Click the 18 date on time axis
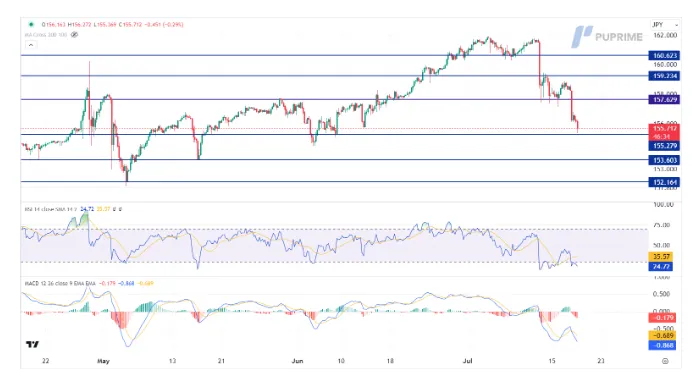The image size is (697, 380). (x=390, y=361)
